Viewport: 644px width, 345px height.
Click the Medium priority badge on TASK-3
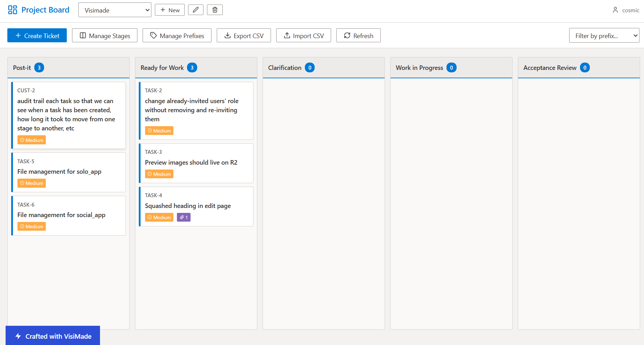(x=159, y=174)
